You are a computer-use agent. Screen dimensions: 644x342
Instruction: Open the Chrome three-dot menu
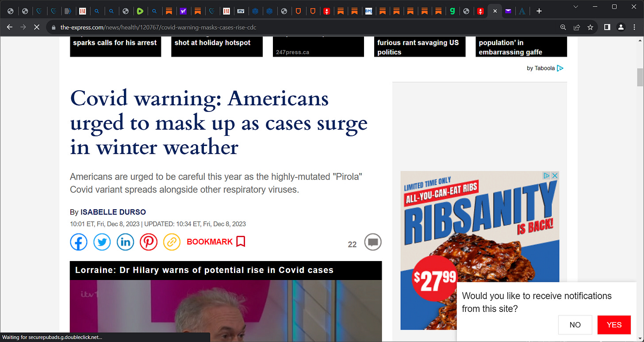coord(634,27)
